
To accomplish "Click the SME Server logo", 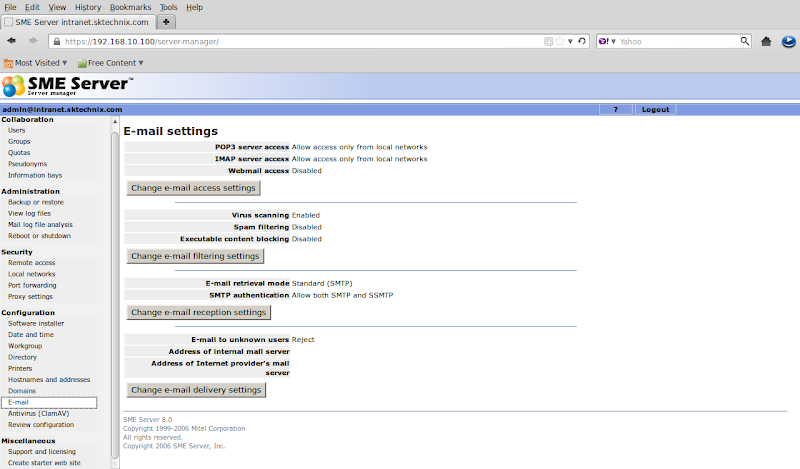I will click(x=67, y=86).
